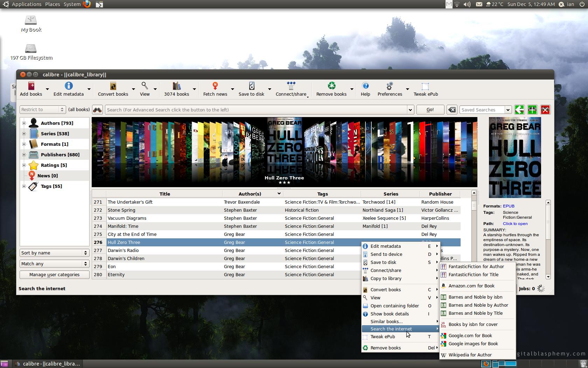Open the Match any dropdown

(54, 264)
